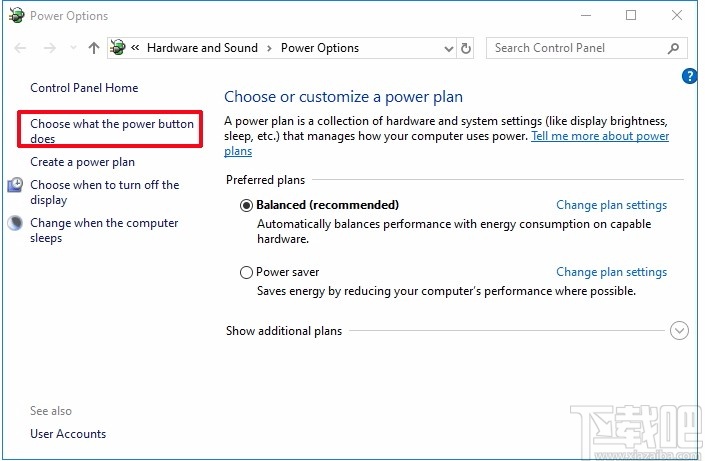Go up one level with up arrow
Image resolution: width=705 pixels, height=461 pixels.
[x=94, y=48]
